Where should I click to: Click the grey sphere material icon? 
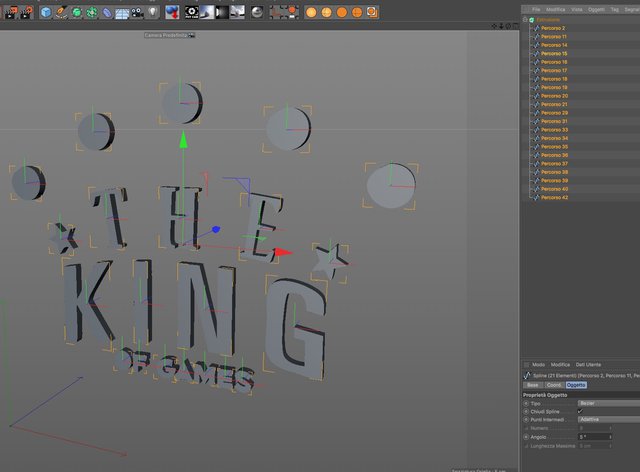(x=257, y=12)
